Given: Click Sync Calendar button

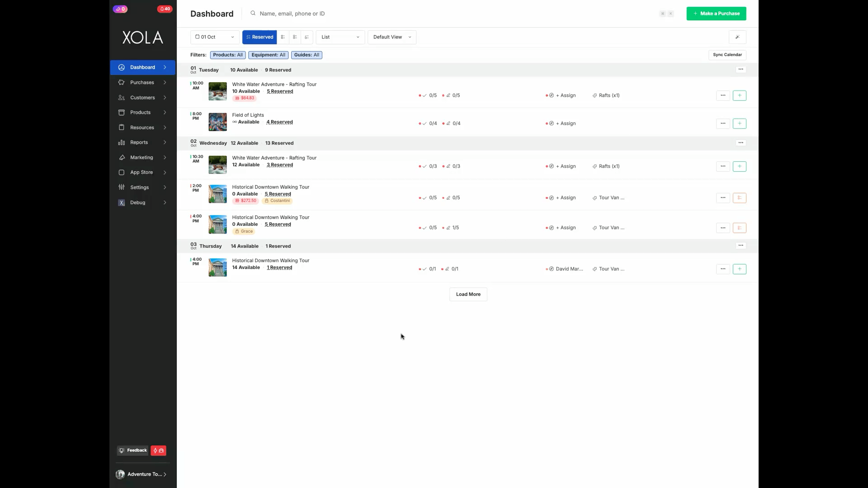Looking at the screenshot, I should click(x=727, y=55).
